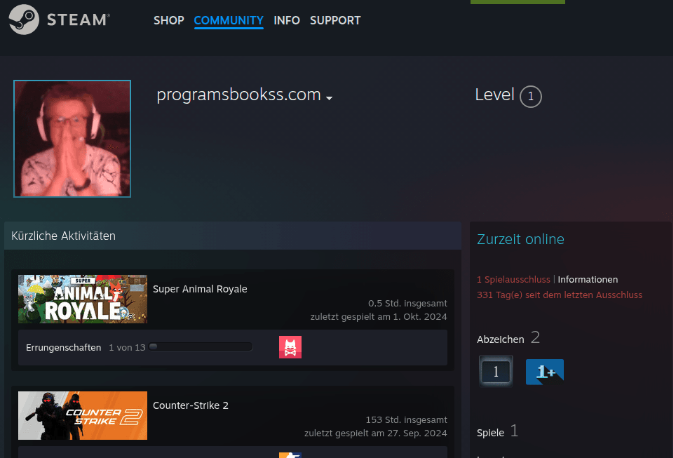Open the Abzeichen badges section link
The height and width of the screenshot is (458, 673).
point(501,339)
